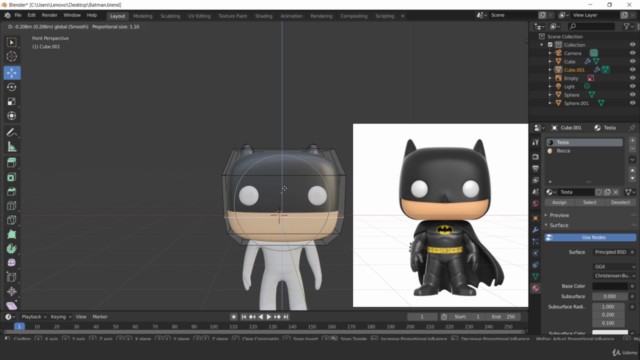Click the Use Nodes button
Image resolution: width=640 pixels, height=360 pixels.
pos(590,238)
